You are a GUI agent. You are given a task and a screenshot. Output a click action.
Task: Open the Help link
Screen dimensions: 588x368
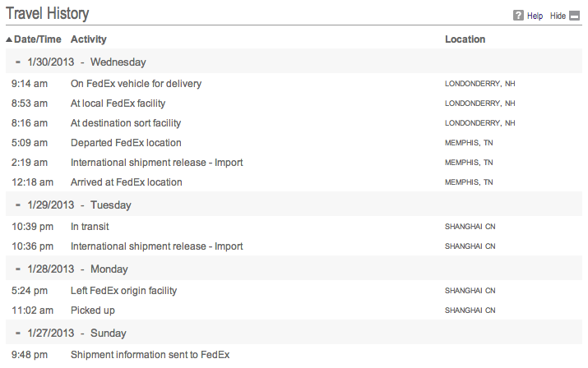[x=535, y=16]
